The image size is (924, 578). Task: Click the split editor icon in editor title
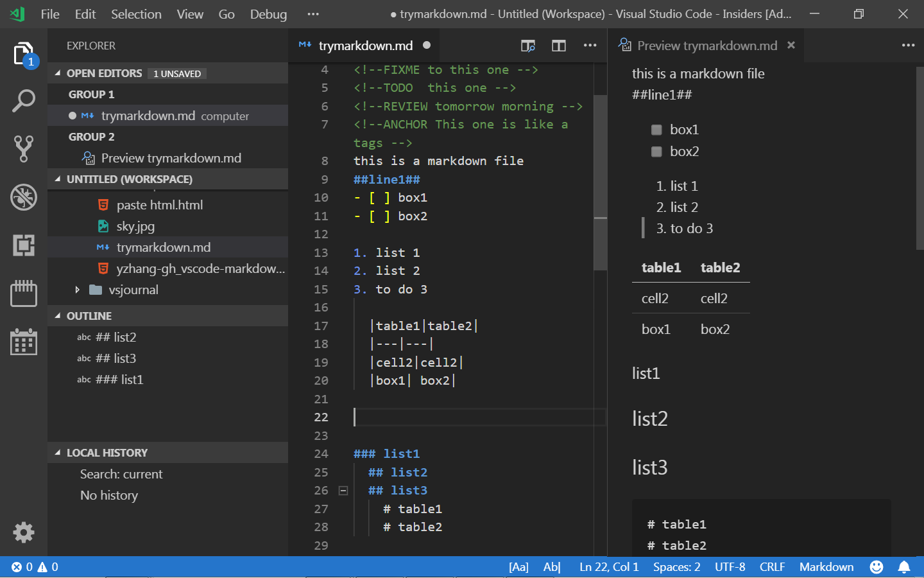pyautogui.click(x=558, y=46)
